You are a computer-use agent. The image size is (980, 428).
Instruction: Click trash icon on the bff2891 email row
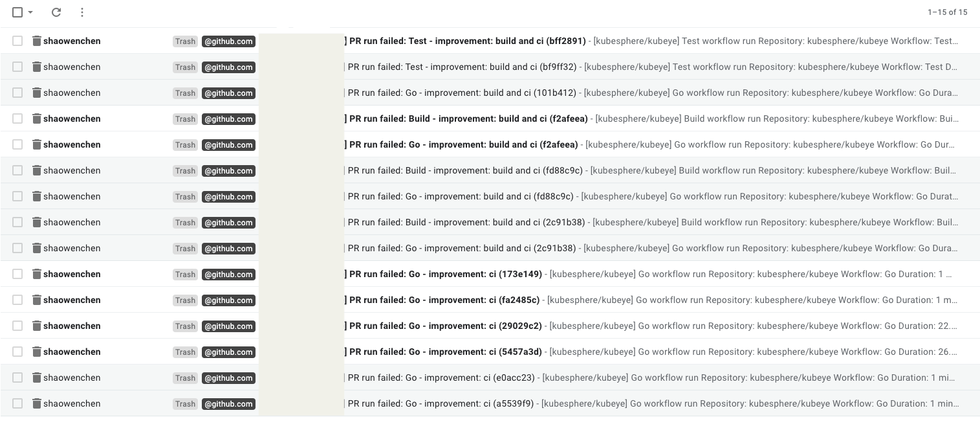37,41
